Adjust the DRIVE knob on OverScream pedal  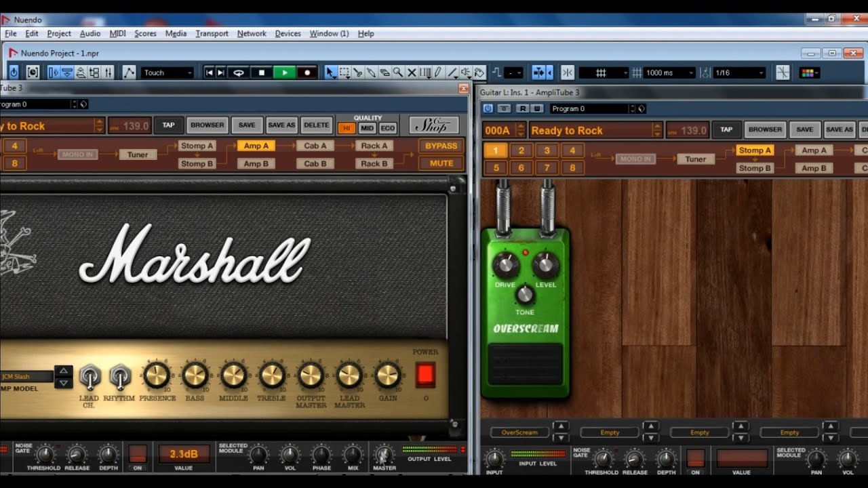(x=505, y=266)
